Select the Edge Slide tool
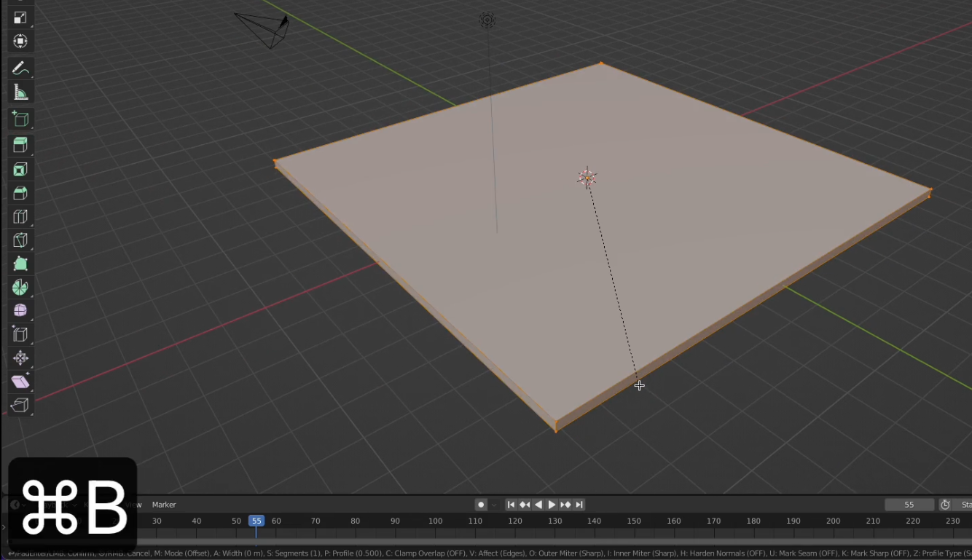 (20, 334)
